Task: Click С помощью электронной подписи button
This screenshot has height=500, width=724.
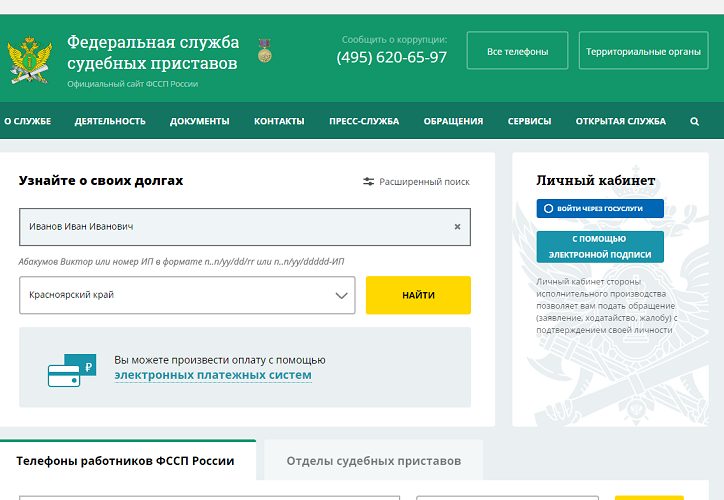Action: click(x=600, y=247)
